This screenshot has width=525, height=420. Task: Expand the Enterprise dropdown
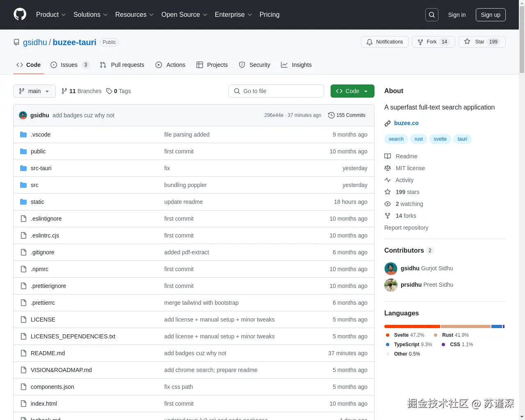pos(233,15)
